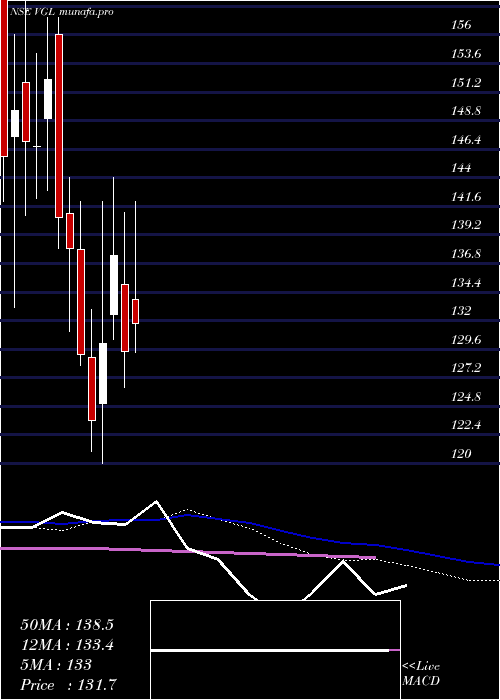
Task: Click the 141.6 price axis label
Action: 466,197
